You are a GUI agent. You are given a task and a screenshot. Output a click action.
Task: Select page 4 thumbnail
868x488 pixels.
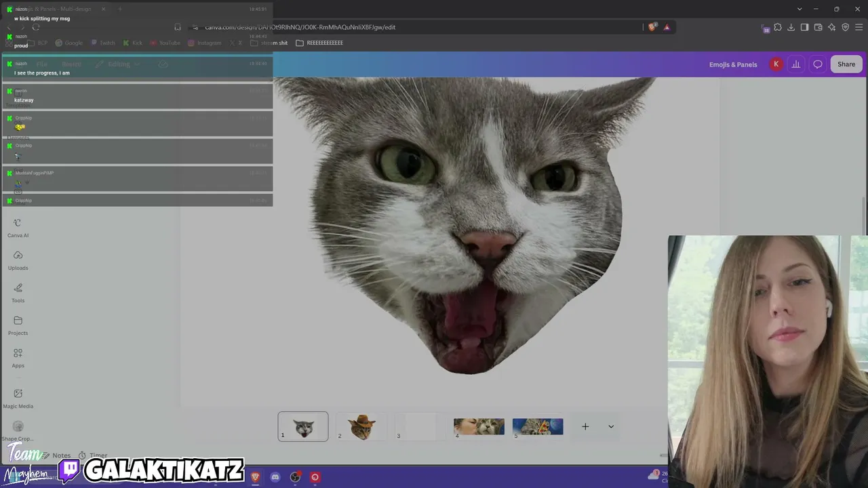click(x=479, y=426)
